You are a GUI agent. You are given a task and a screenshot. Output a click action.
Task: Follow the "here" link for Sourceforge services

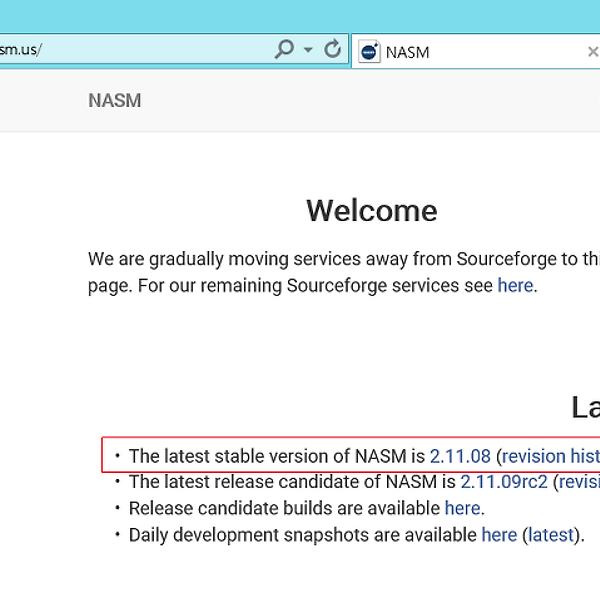(x=515, y=285)
